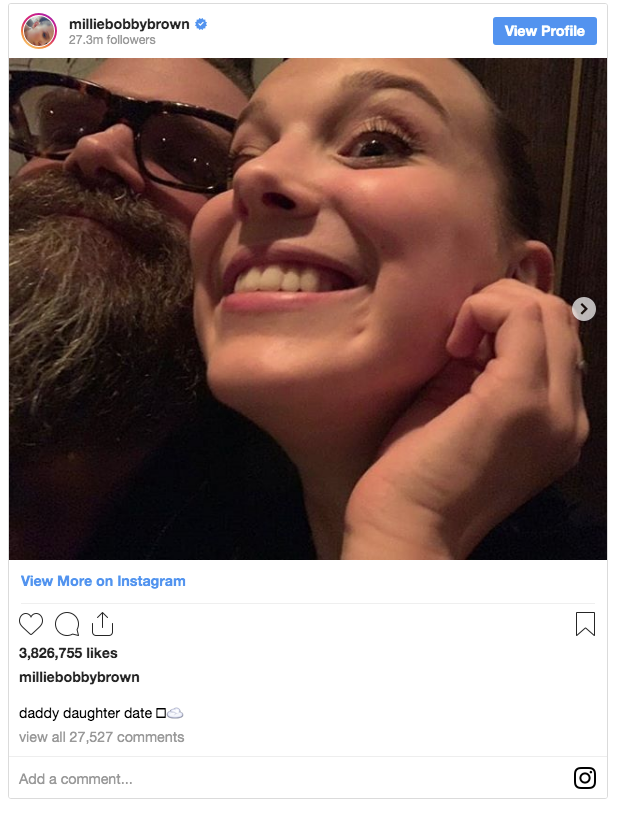Screen dimensions: 620x813
Task: Like the post with the heart icon
Action: (31, 625)
